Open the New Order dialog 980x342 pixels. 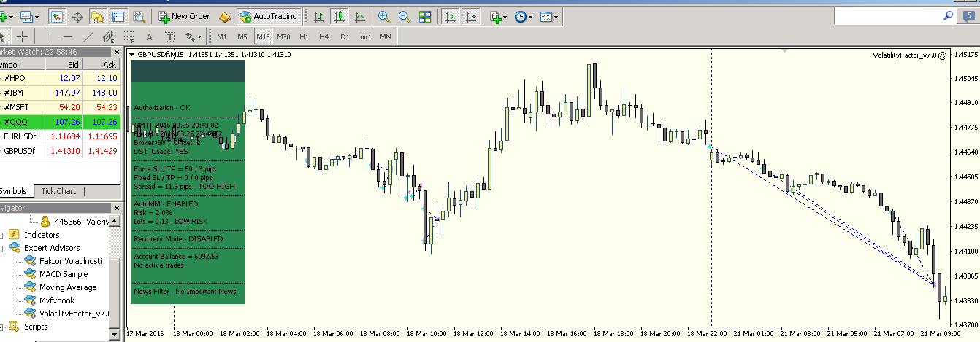(x=185, y=16)
